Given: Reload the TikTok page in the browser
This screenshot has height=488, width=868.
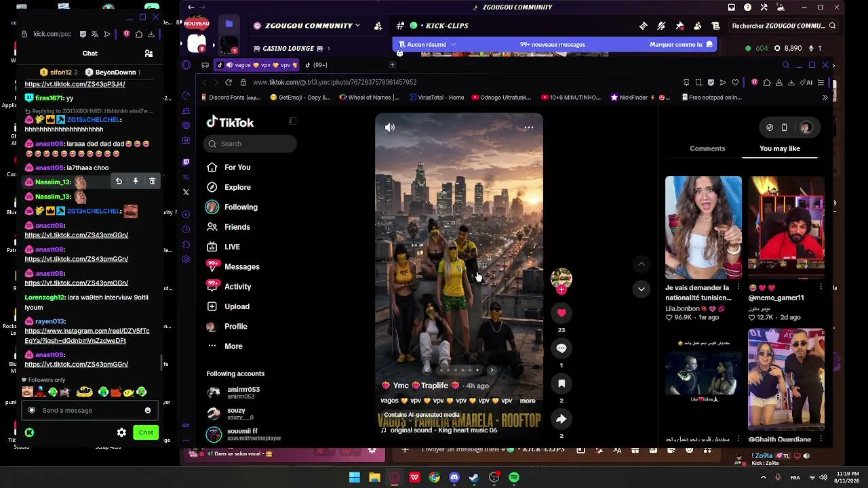Looking at the screenshot, I should 229,83.
